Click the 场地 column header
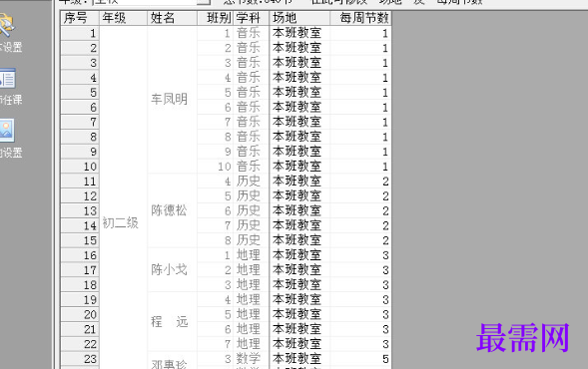 (299, 18)
